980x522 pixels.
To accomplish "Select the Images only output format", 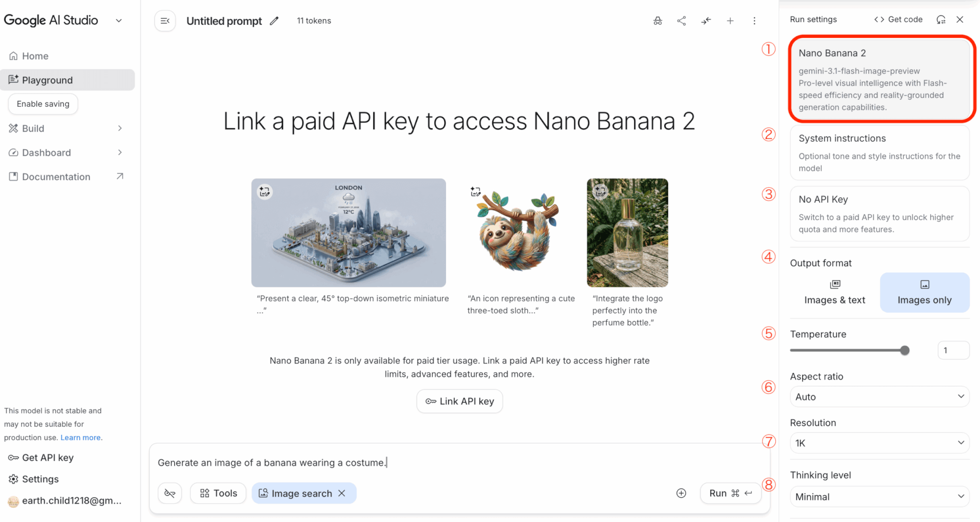I will coord(924,292).
